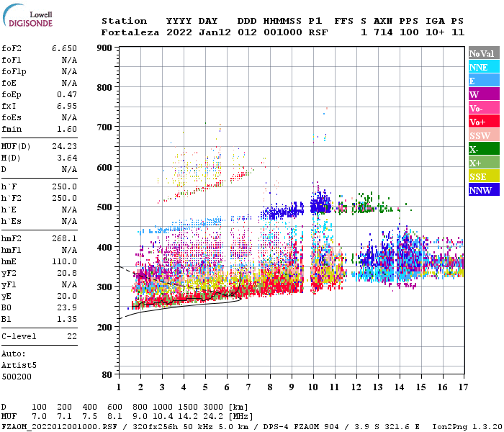Click the hmE value 110.0

(64, 261)
